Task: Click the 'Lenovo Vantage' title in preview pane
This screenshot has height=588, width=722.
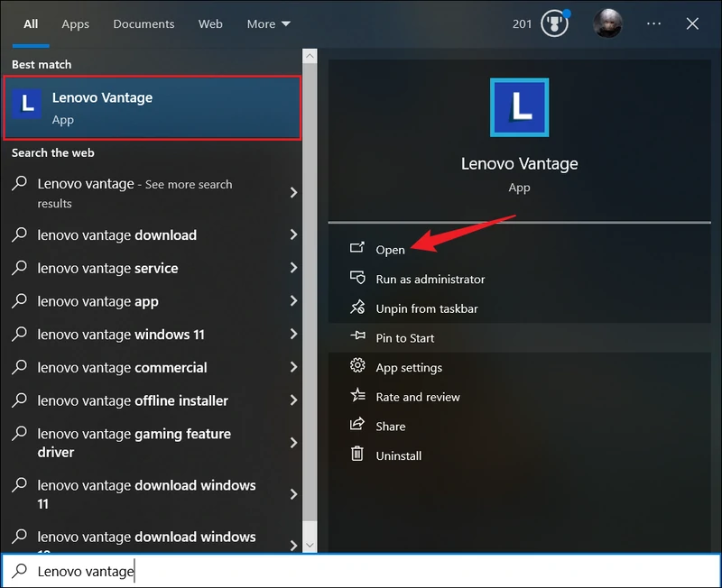Action: pos(520,163)
